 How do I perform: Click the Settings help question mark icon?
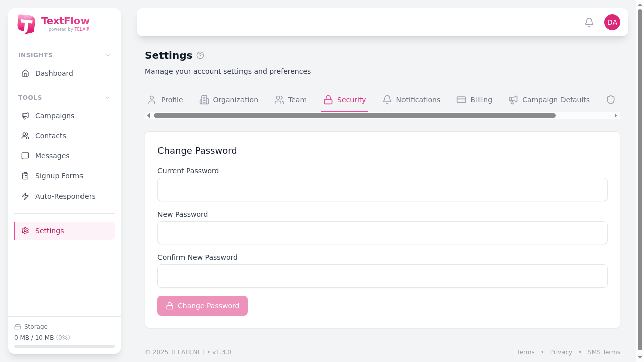point(200,55)
